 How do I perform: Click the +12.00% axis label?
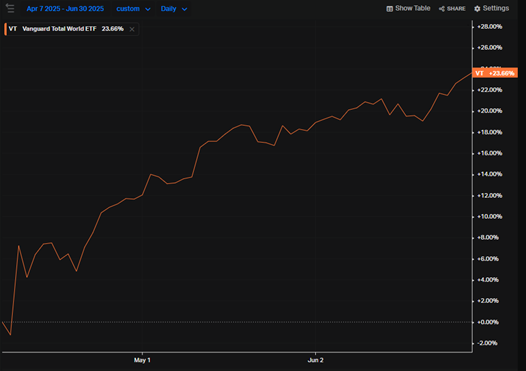pyautogui.click(x=489, y=196)
